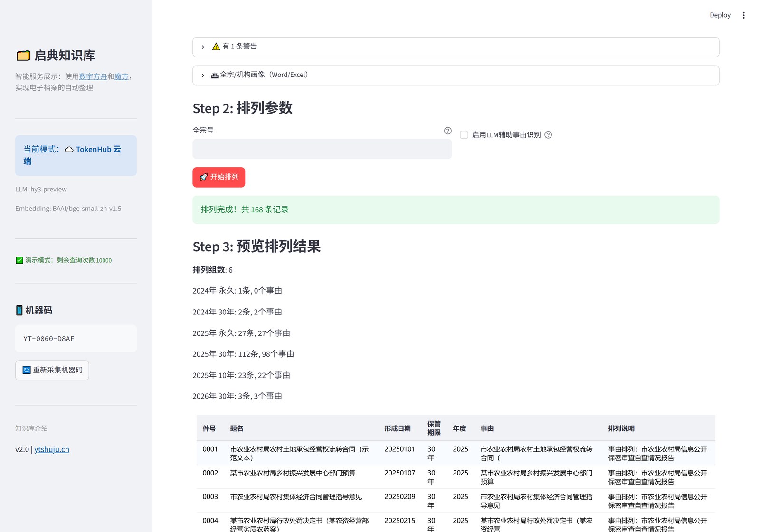
Task: Click the LLM: hy3-preview label
Action: point(41,190)
